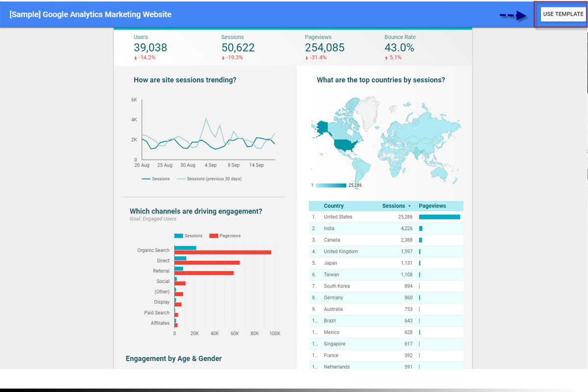The height and width of the screenshot is (392, 588).
Task: Click the Sessions scorecard value 50,622
Action: tap(238, 48)
